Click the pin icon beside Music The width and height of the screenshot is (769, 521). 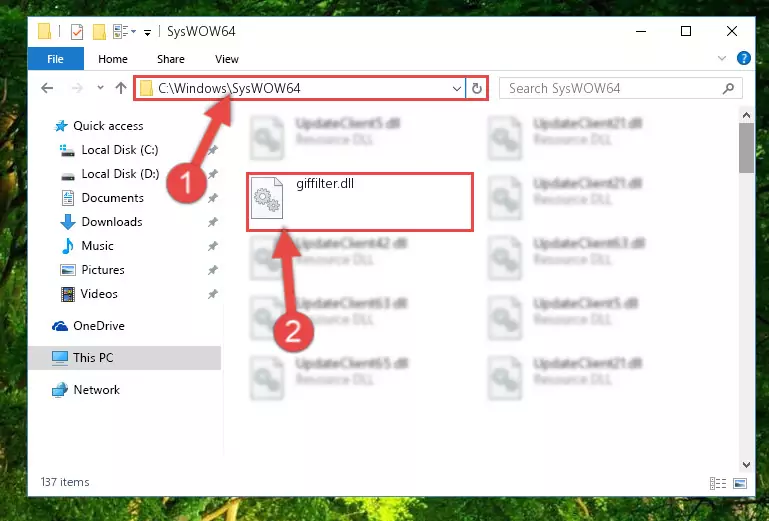(x=212, y=246)
